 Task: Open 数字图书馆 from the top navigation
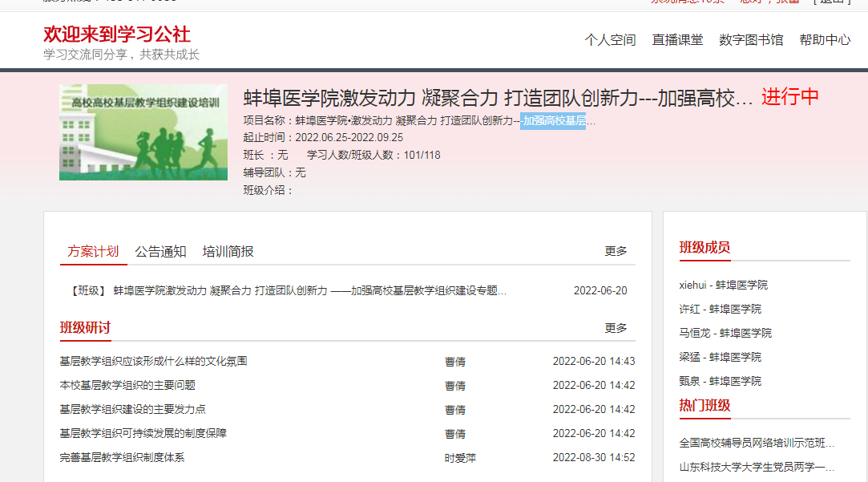pyautogui.click(x=751, y=40)
